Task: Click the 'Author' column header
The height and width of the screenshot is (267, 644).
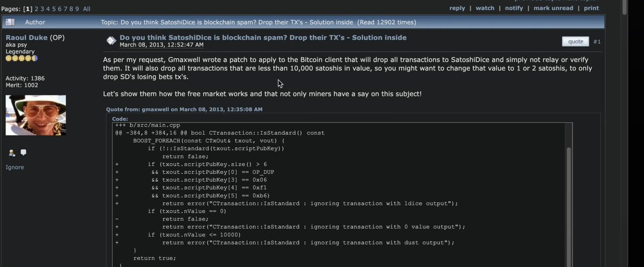Action: 35,22
